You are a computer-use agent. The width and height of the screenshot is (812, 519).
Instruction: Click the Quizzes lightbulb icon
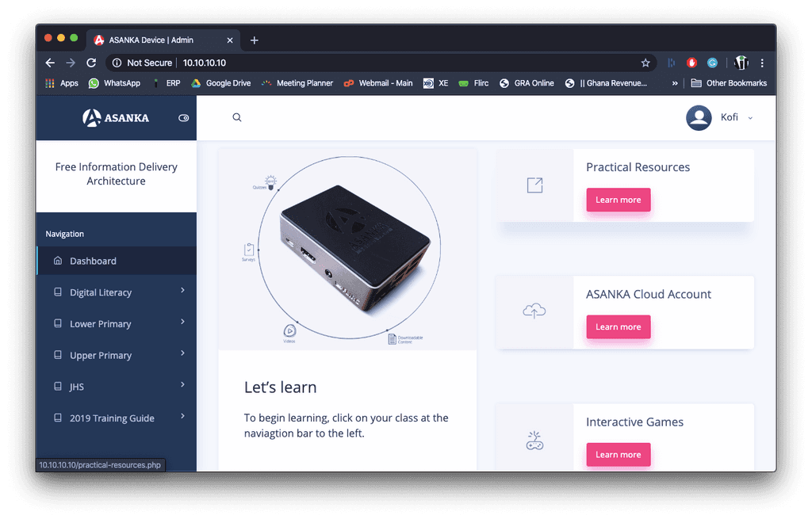(270, 182)
